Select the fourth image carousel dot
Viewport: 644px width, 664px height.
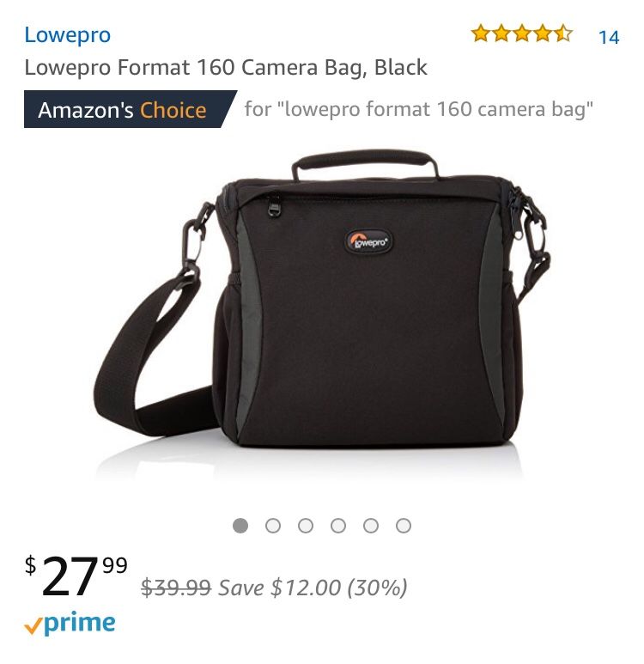pyautogui.click(x=337, y=526)
